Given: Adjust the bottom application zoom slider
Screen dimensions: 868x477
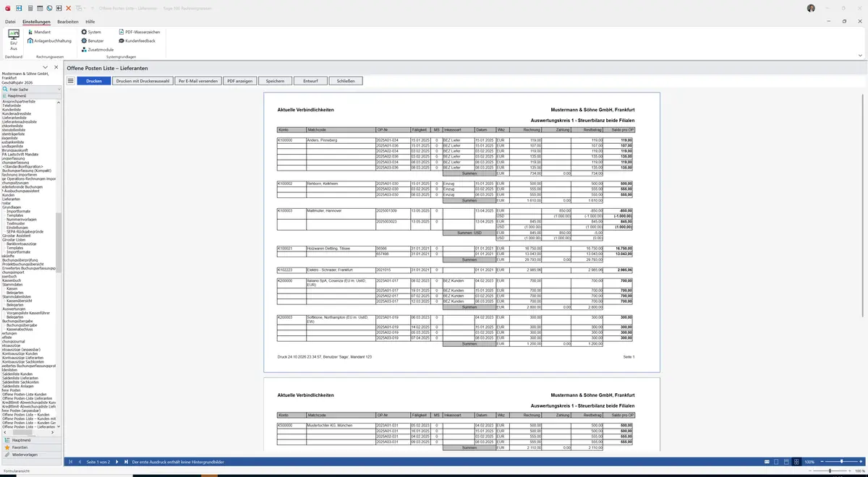Looking at the screenshot, I should point(831,471).
